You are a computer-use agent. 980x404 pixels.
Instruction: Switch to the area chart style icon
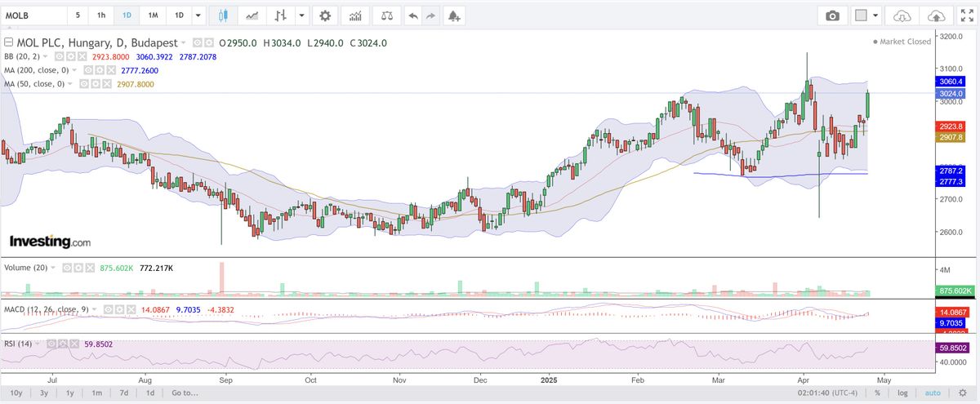point(252,16)
